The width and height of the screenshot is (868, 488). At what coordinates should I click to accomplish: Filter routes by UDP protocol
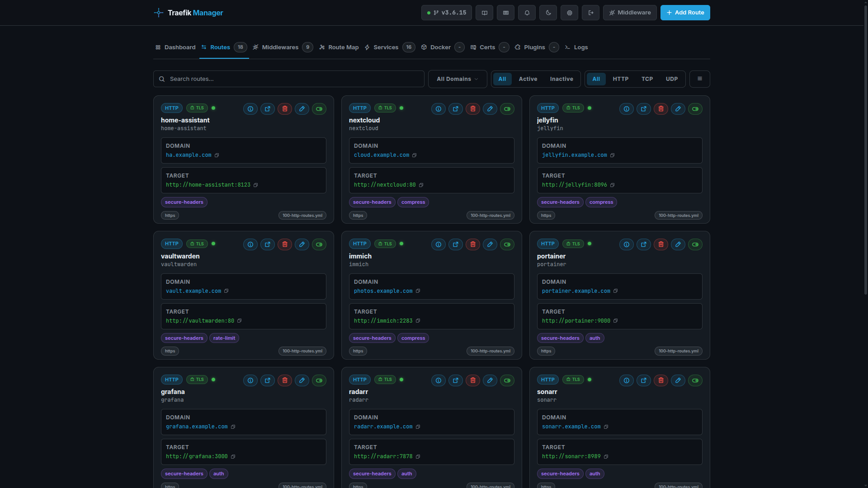[672, 79]
